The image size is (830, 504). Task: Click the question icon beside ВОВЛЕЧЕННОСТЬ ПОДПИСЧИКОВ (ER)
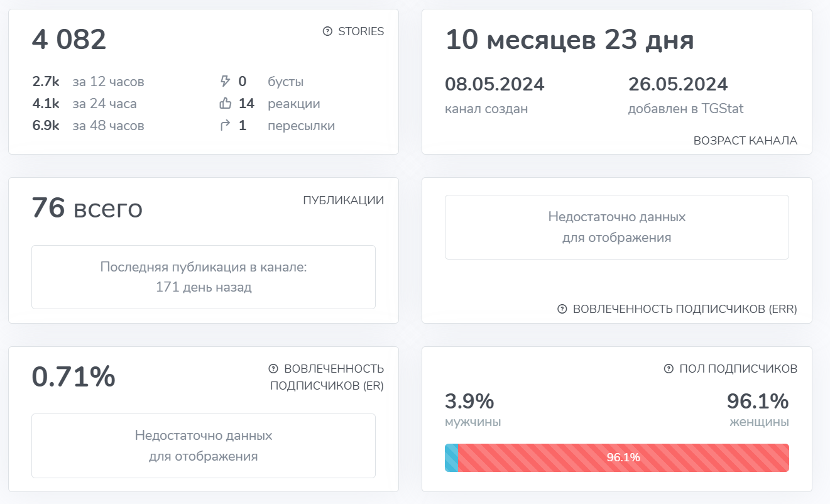click(273, 369)
